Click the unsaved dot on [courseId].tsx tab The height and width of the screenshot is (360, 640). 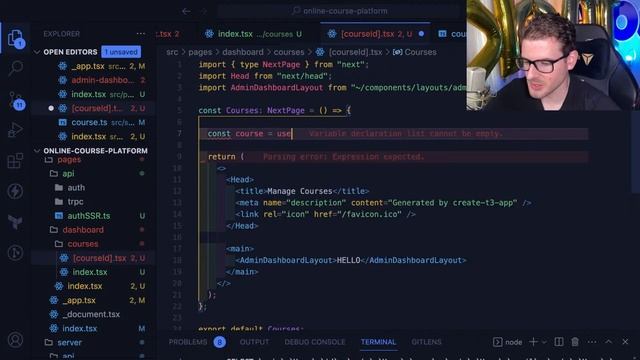(x=421, y=34)
